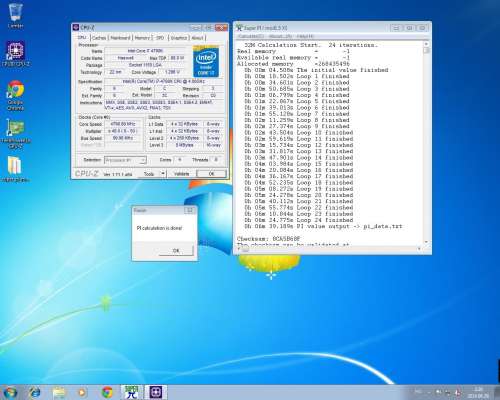Switch to Super PI on the taskbar
Image resolution: width=500 pixels, height=400 pixels.
point(131,392)
